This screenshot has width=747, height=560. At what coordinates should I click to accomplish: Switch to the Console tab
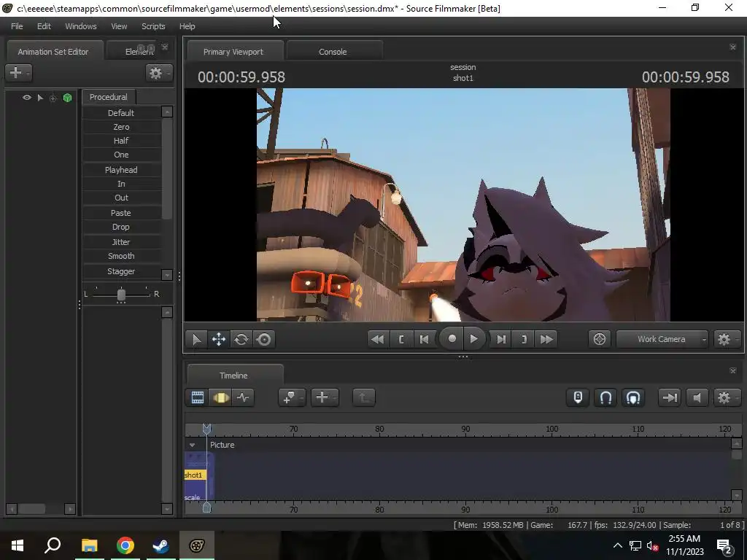333,52
